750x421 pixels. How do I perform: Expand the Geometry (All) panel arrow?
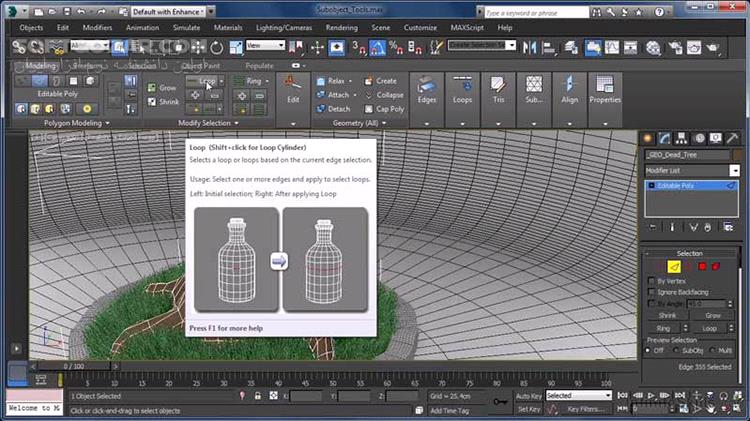click(x=384, y=123)
